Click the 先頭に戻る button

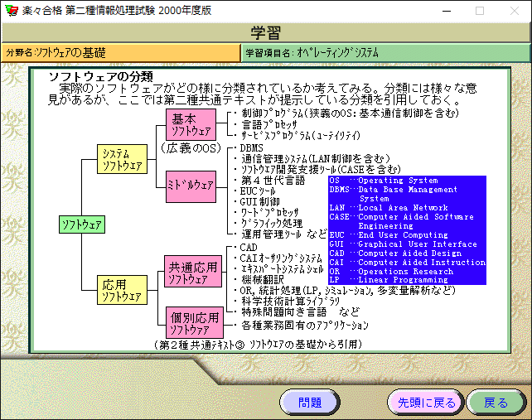point(426,403)
